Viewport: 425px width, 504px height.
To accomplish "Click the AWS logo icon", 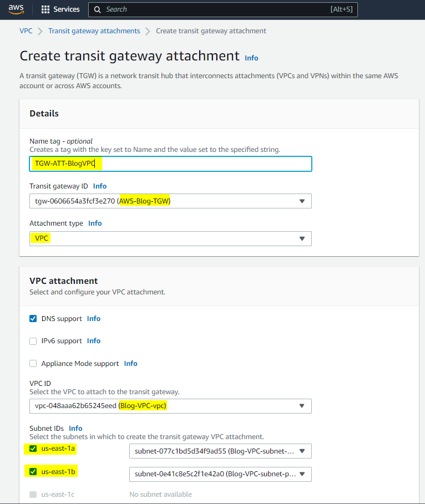I will 16,9.
